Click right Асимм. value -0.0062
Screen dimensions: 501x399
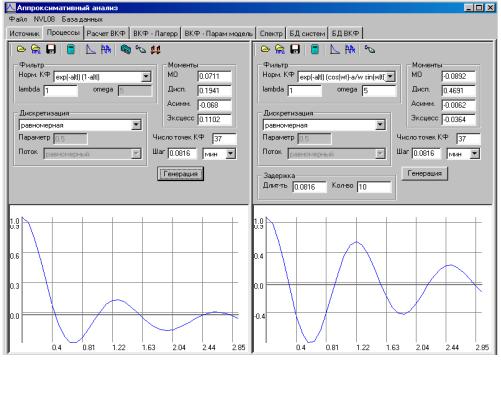458,105
